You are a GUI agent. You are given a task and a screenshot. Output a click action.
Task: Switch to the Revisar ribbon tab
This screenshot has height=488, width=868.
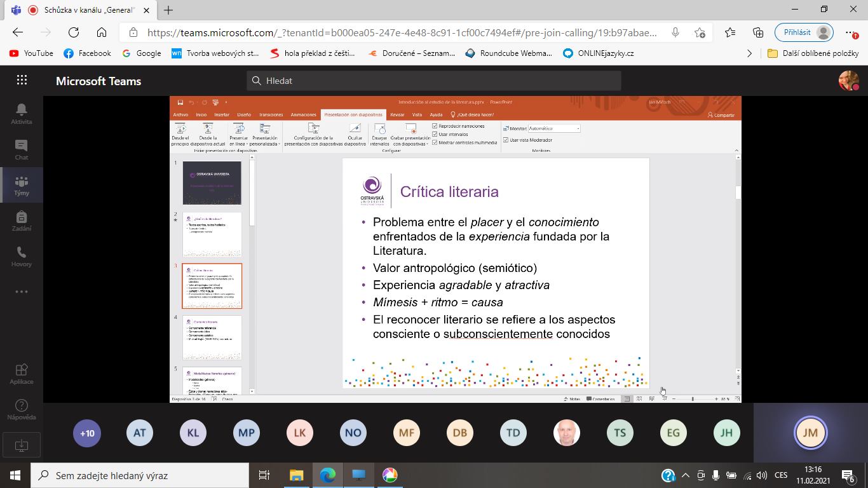point(397,115)
